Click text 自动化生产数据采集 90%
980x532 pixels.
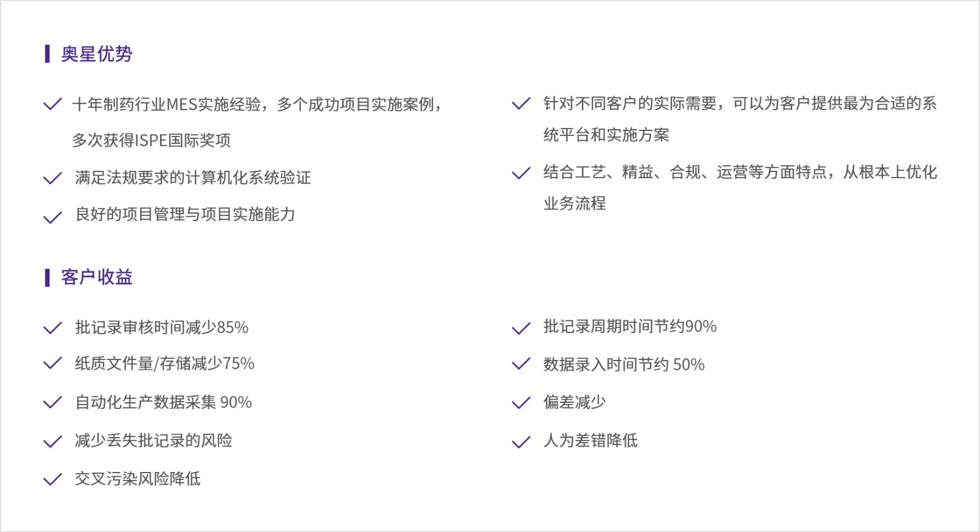tap(164, 402)
